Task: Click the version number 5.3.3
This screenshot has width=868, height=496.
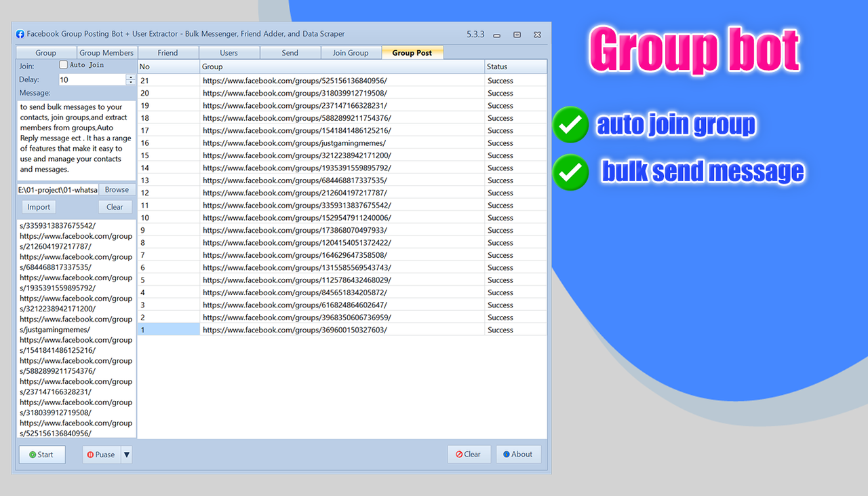Action: (x=475, y=34)
